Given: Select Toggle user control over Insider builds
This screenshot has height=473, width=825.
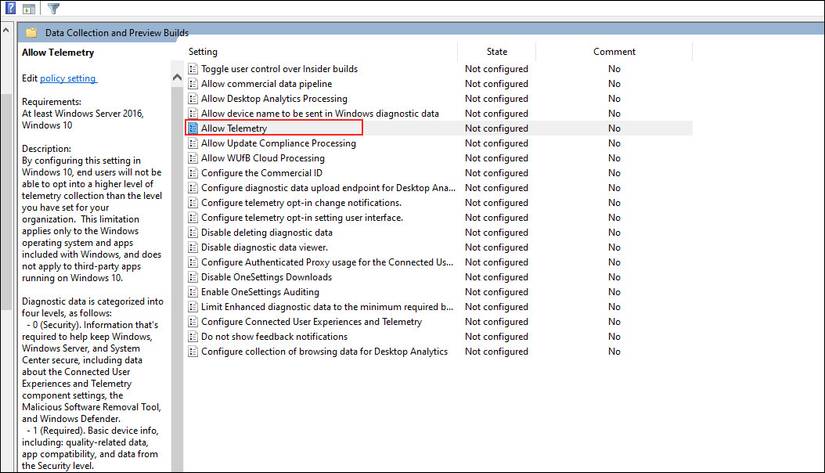Looking at the screenshot, I should pos(279,69).
